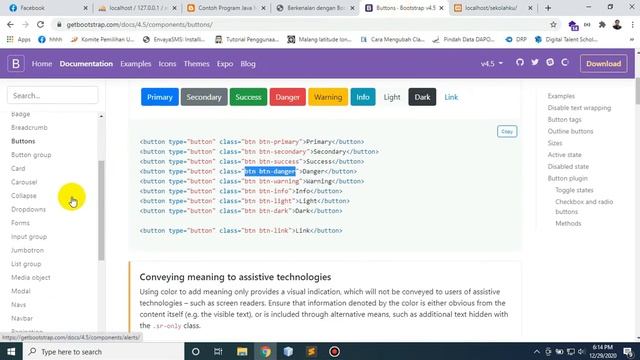640x360 pixels.
Task: Open the Chrome profile avatar
Action: pos(617,25)
